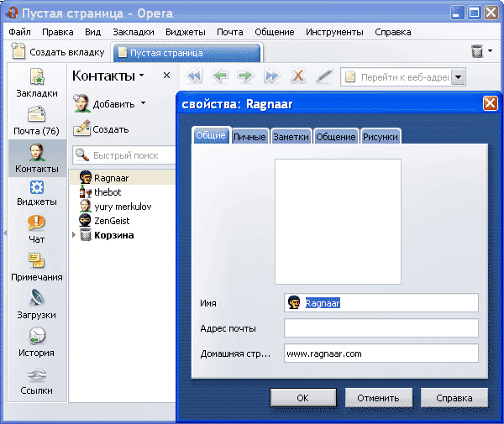Screen dimensions: 504x424
Task: Click the Создать вкладку new tab button
Action: click(58, 51)
